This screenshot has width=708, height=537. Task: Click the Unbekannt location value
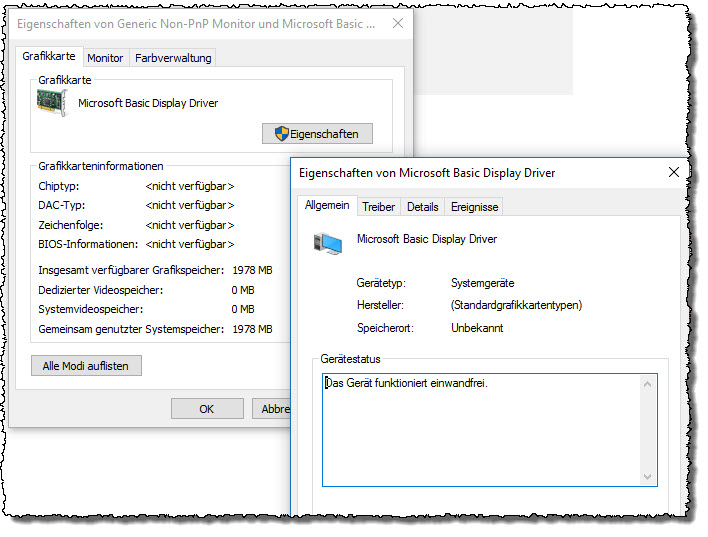pos(477,328)
